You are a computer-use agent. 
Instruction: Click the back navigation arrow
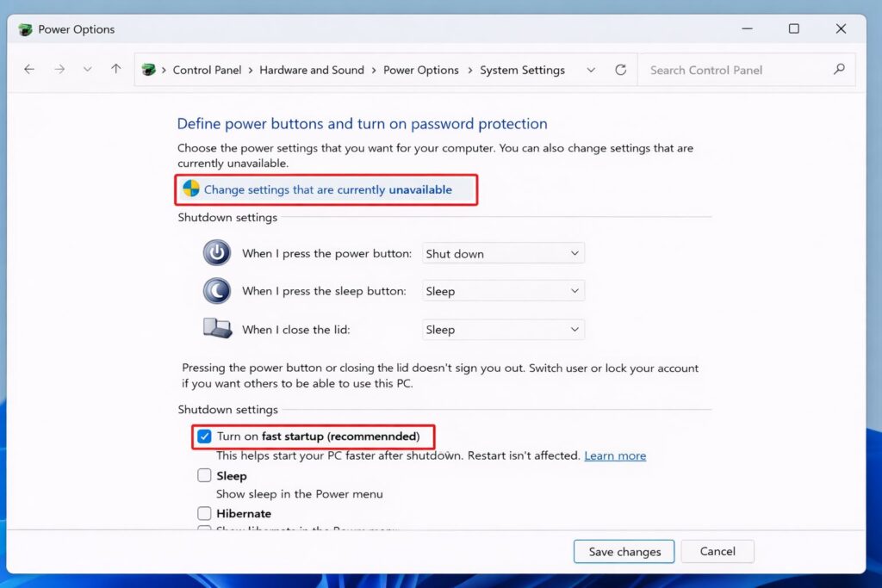point(29,70)
